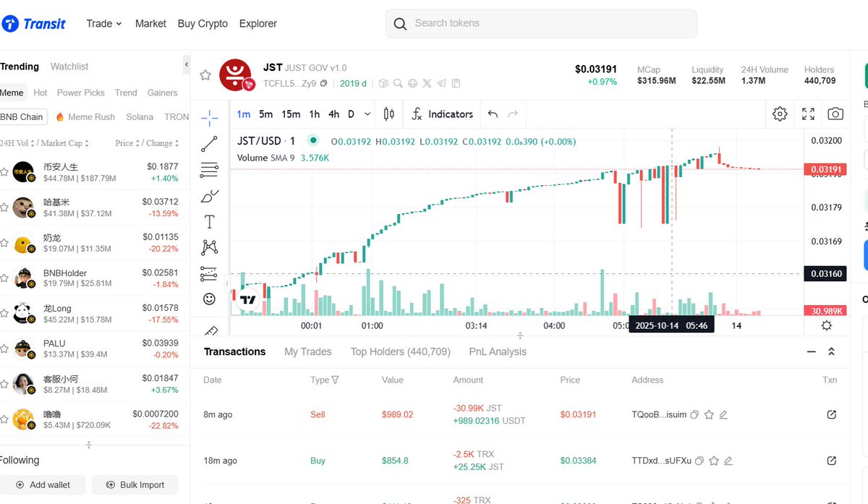The image size is (868, 504).
Task: Toggle the green market status dot
Action: click(313, 140)
